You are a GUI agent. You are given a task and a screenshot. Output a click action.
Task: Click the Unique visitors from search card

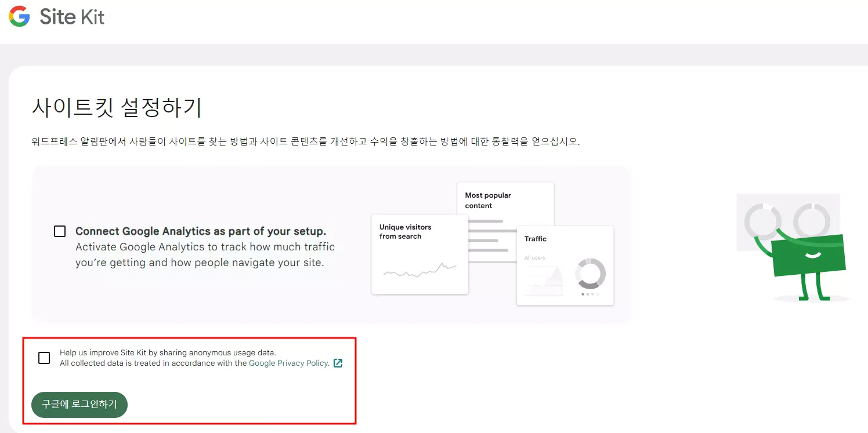(x=419, y=254)
